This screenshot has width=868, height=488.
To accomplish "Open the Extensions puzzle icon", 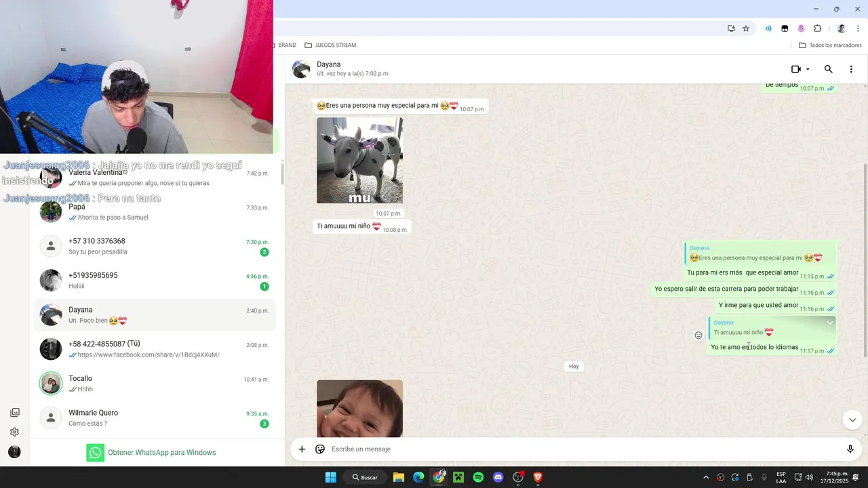I will tap(817, 28).
